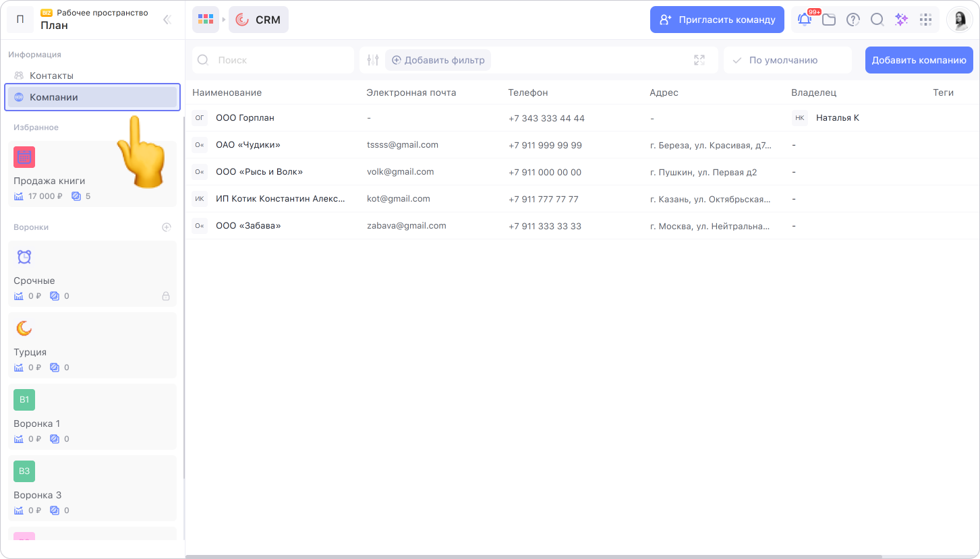Screen dimensions: 980x559
Task: Add a new funnel with plus icon
Action: coord(167,227)
